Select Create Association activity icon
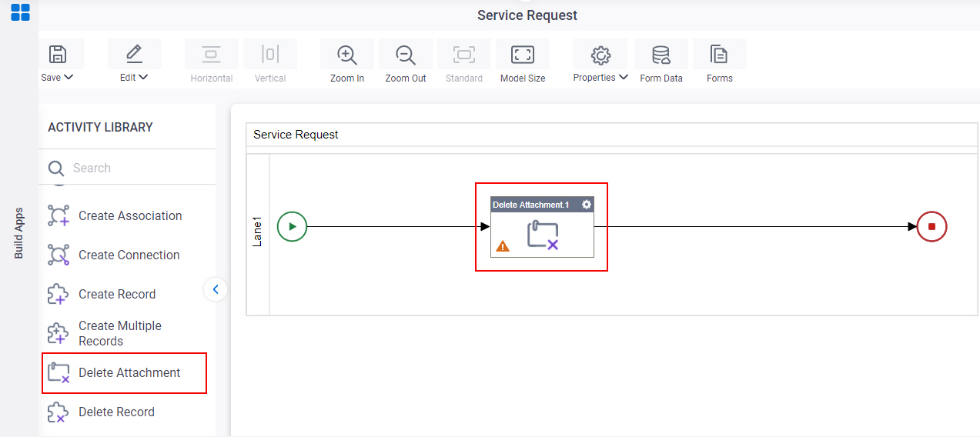This screenshot has width=980, height=437. (x=59, y=216)
